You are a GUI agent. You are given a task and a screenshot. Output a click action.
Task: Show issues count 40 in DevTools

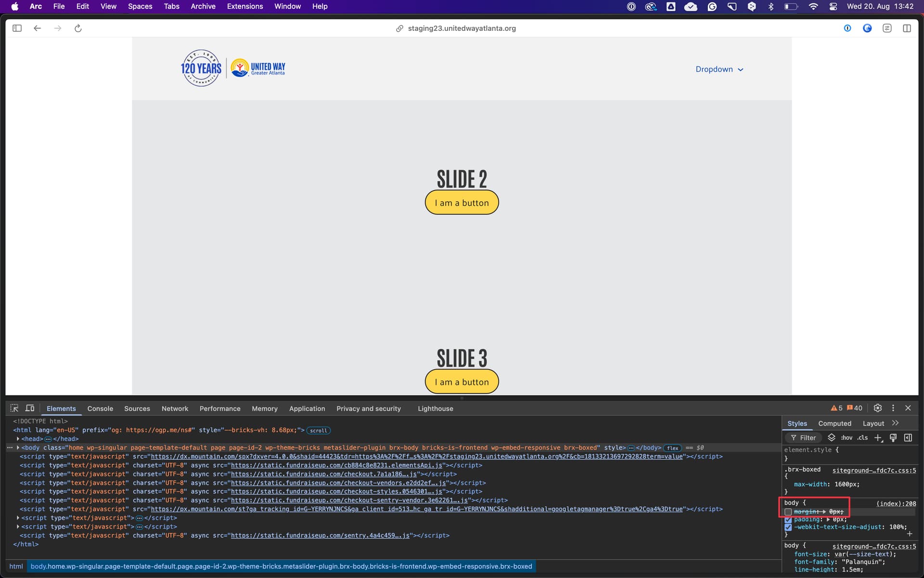coord(855,408)
